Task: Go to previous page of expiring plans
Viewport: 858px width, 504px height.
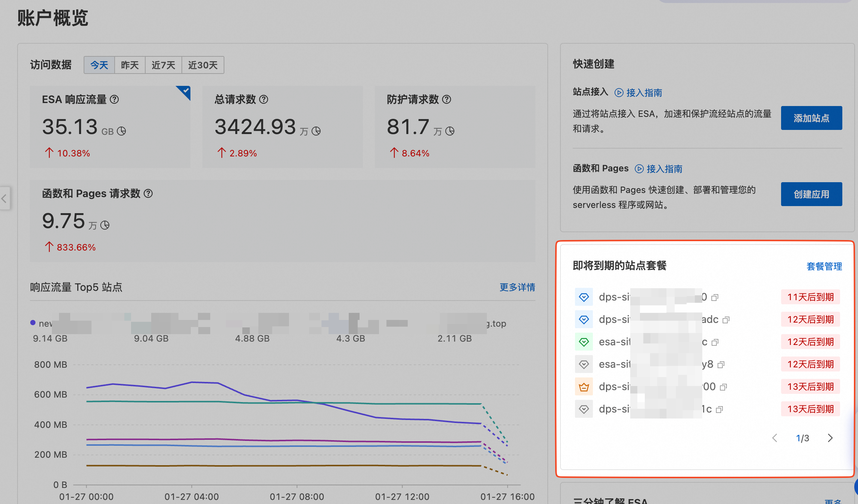Action: 775,438
